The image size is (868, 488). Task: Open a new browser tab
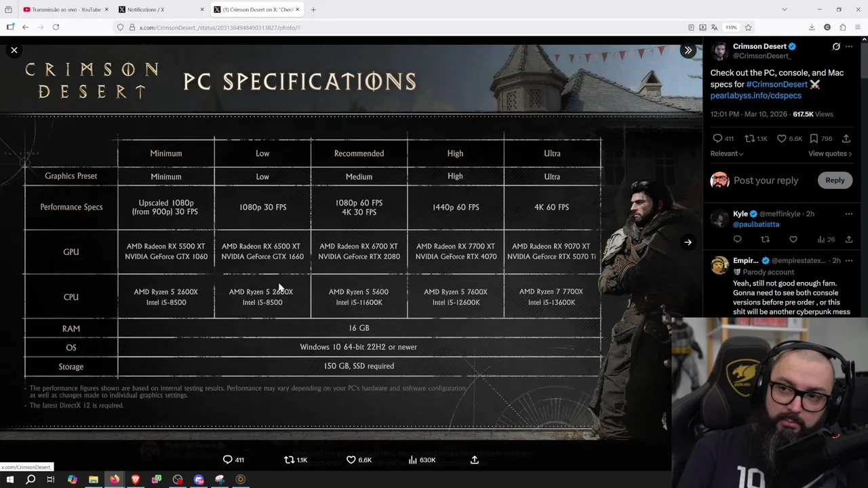313,9
